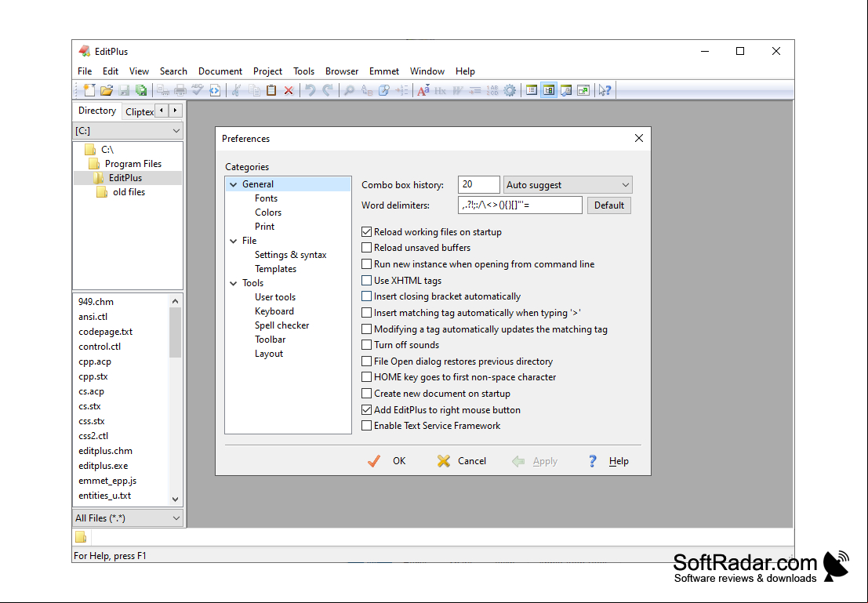
Task: Select Colors in Categories tree
Action: tap(268, 213)
